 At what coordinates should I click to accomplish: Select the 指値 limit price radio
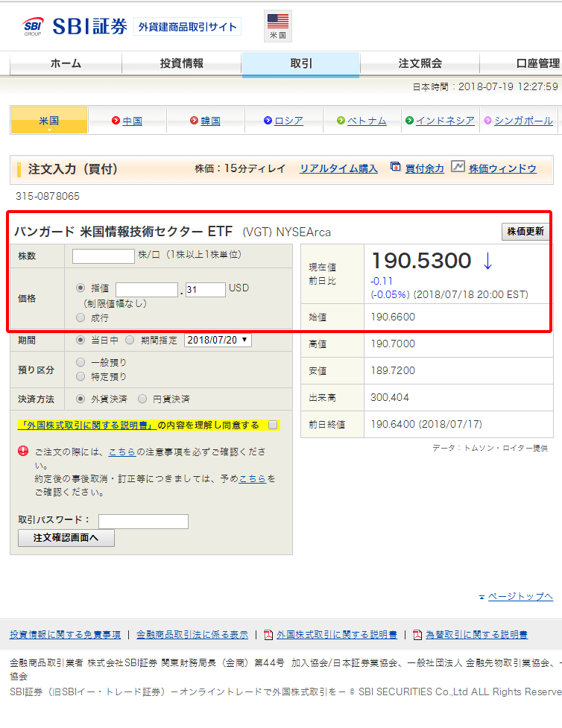80,288
